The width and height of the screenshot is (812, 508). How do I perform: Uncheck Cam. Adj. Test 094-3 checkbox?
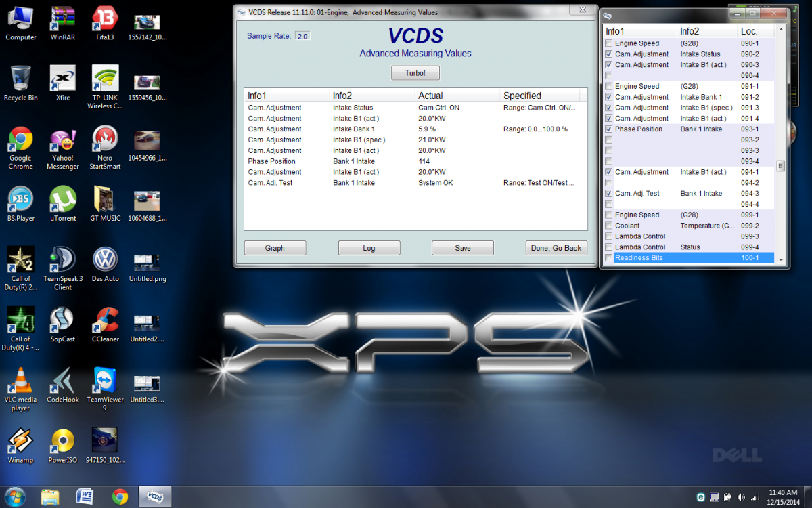609,194
